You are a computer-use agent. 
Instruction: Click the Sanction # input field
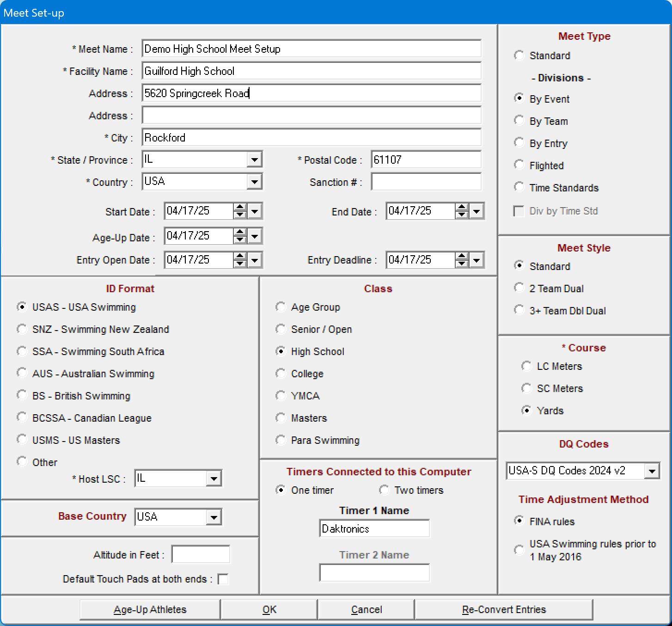tap(425, 182)
